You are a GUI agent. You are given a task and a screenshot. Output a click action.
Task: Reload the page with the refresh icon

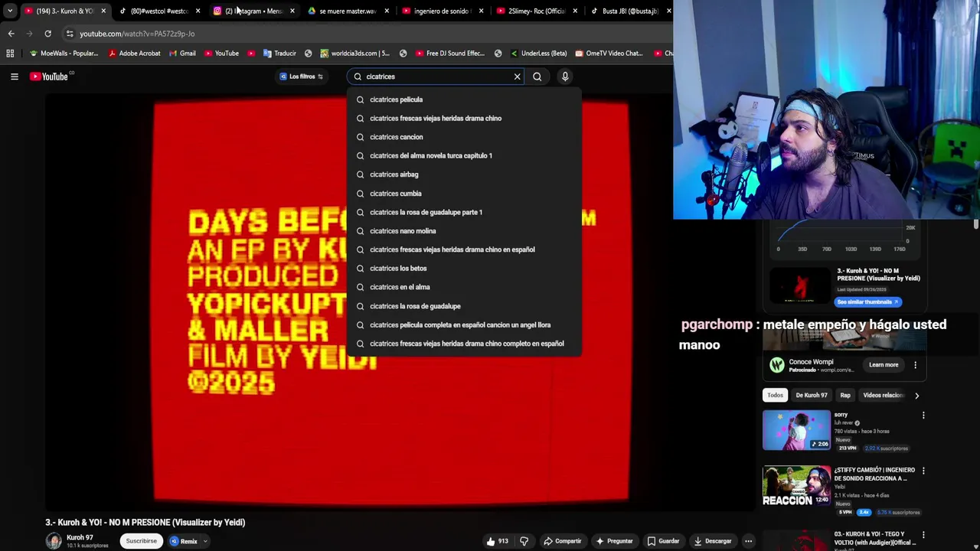(x=47, y=34)
